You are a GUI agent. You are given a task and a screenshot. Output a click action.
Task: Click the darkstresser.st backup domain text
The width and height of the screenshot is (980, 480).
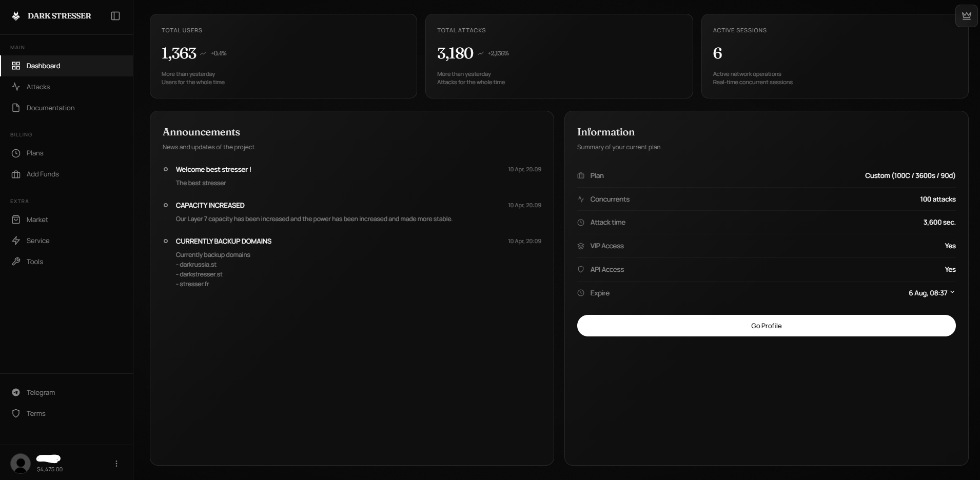pyautogui.click(x=201, y=274)
